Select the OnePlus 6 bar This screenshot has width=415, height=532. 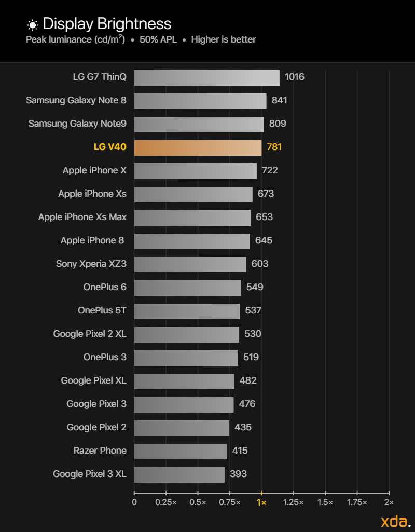tap(187, 288)
